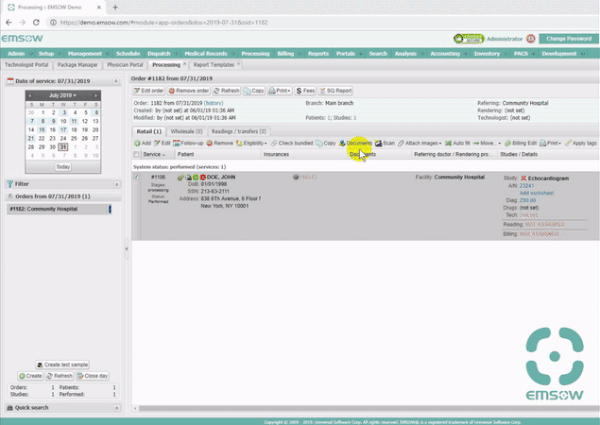Pick July 15 in the calendar
Image resolution: width=600 pixels, height=425 pixels.
(x=42, y=130)
